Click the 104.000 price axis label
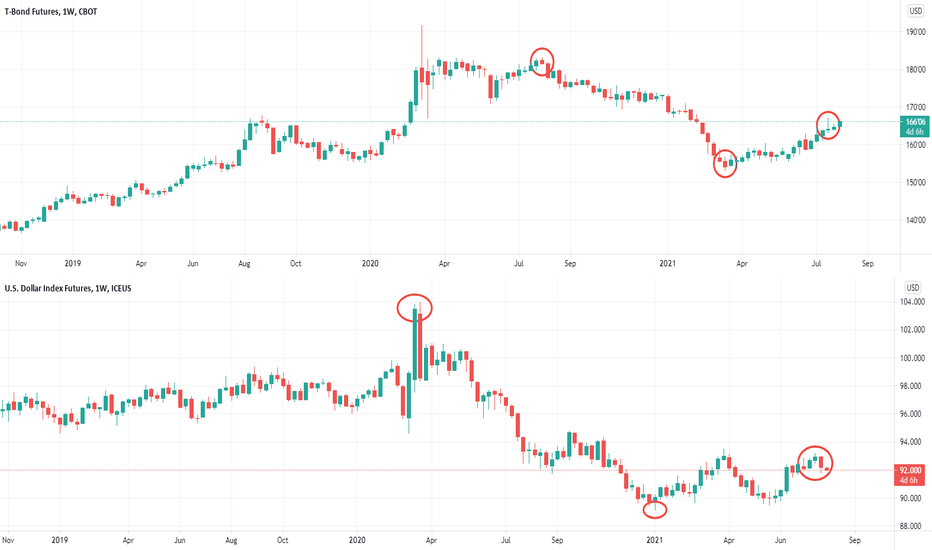Screen dimensions: 932x550 pos(912,302)
